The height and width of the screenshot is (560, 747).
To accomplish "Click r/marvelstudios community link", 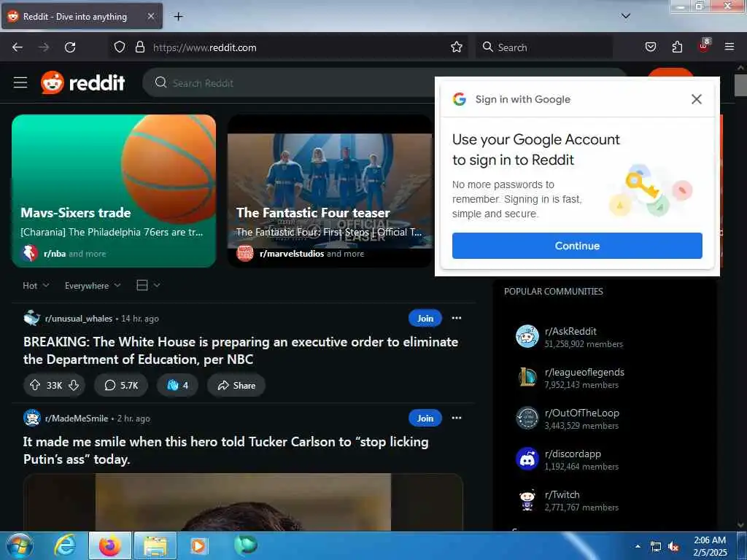I will pyautogui.click(x=292, y=254).
